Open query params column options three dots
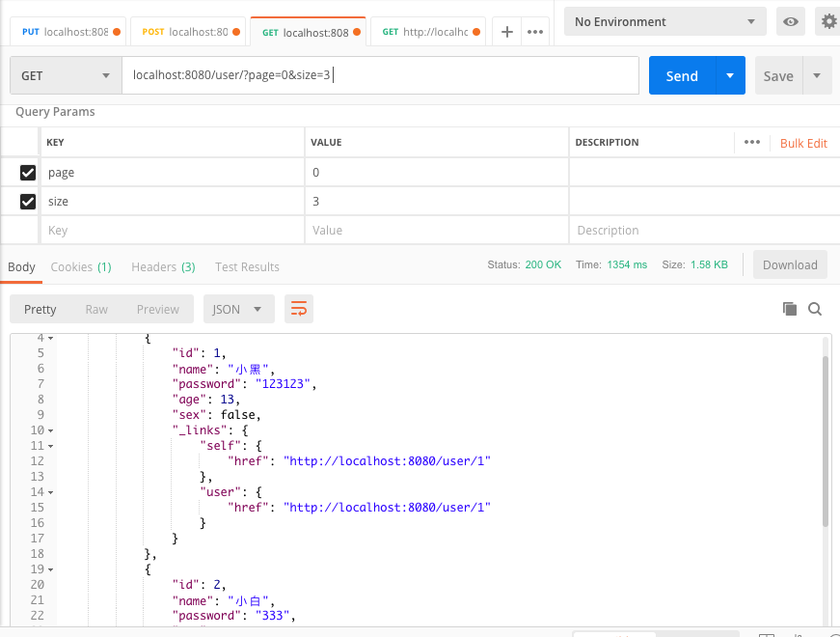This screenshot has height=637, width=840. 752,142
